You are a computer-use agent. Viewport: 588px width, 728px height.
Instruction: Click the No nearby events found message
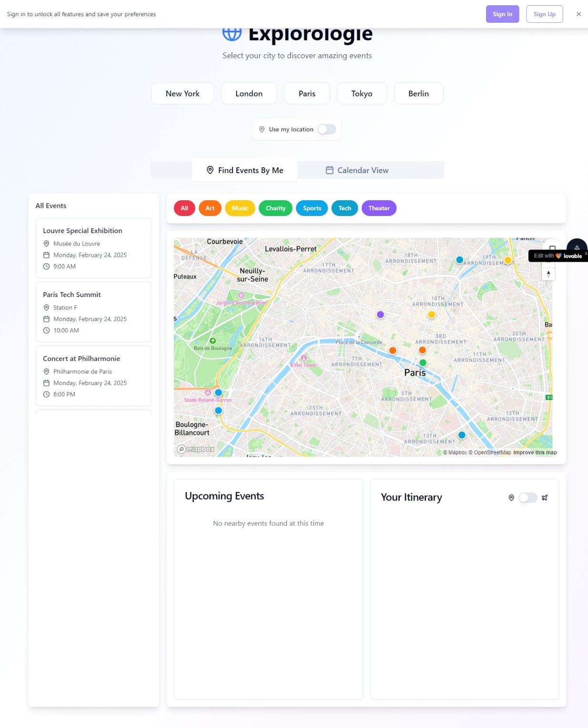(x=268, y=523)
